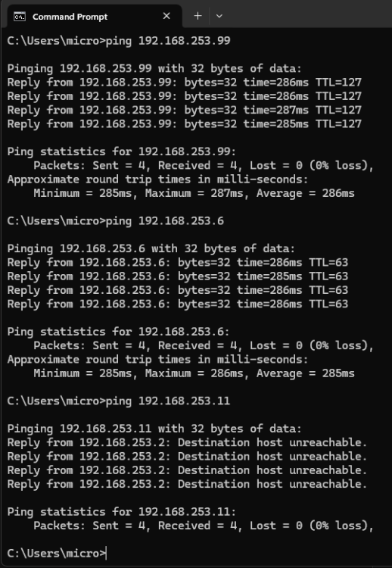Click the line with Average = 285ms

click(x=194, y=373)
